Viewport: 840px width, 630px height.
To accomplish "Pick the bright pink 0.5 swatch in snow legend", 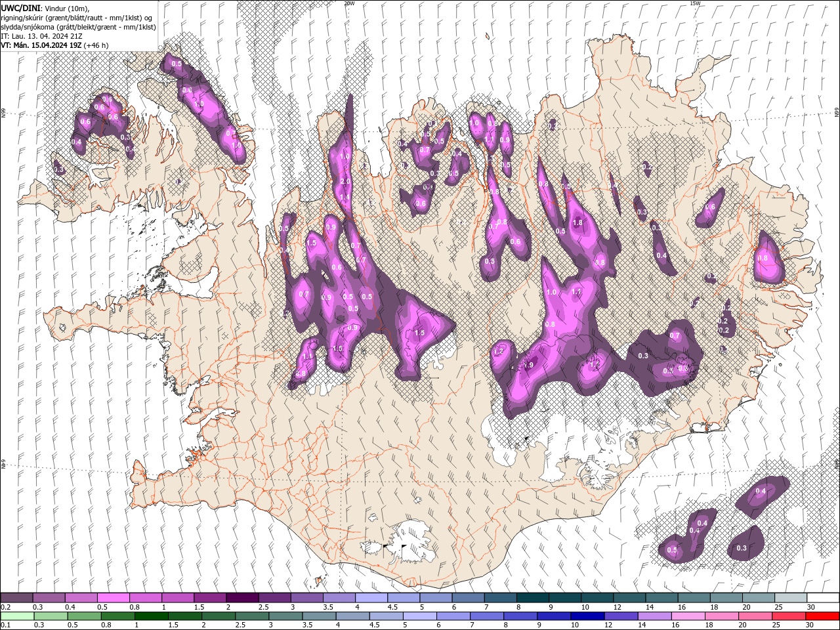I will [113, 598].
